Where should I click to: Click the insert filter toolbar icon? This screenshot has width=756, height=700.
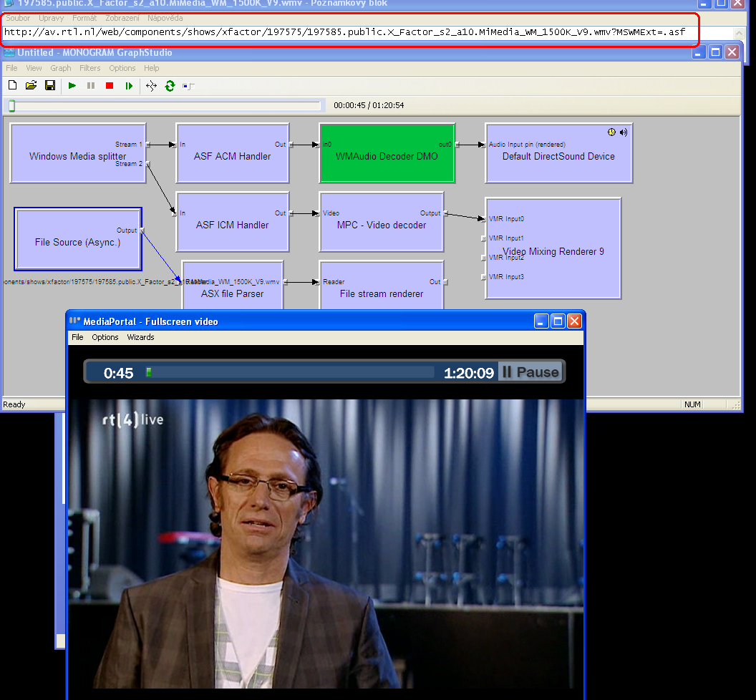[188, 87]
